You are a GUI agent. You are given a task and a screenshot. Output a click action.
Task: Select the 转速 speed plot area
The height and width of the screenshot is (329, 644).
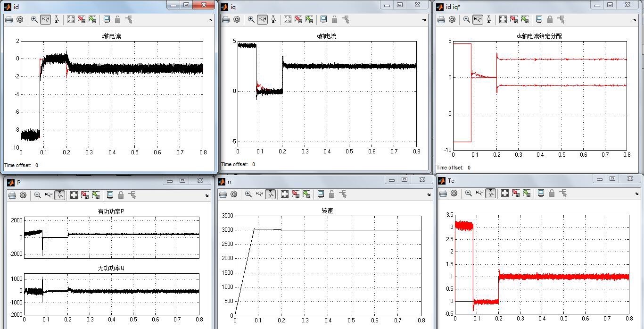point(328,265)
